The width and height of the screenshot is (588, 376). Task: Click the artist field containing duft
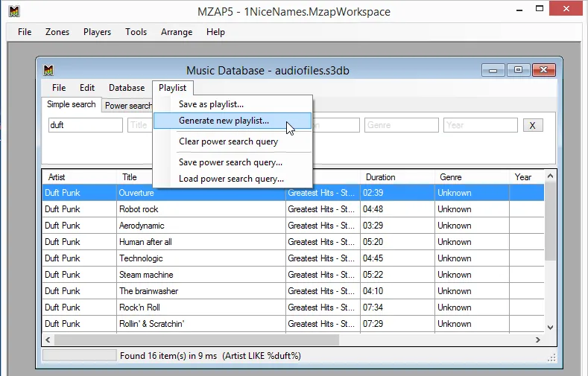[86, 125]
